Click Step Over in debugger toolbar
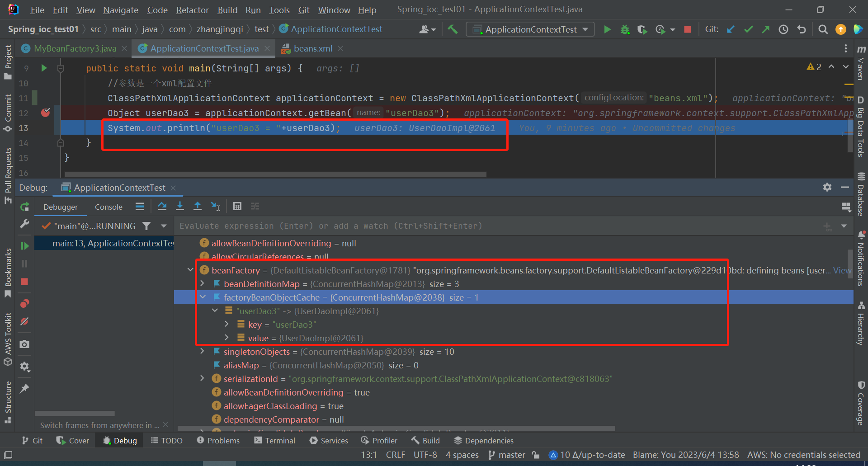 [x=162, y=207]
